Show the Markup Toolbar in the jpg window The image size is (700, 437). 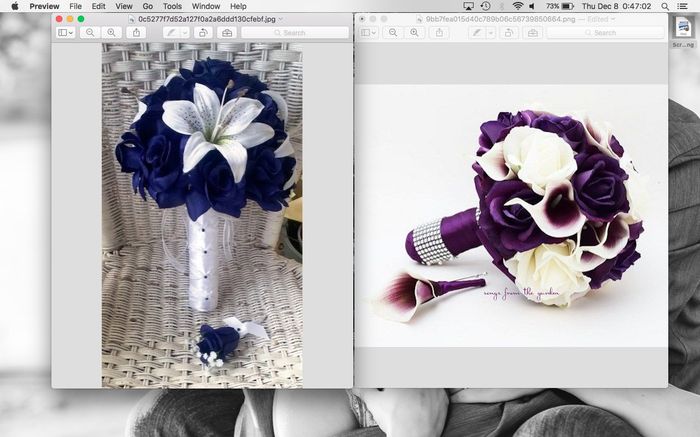[x=227, y=33]
